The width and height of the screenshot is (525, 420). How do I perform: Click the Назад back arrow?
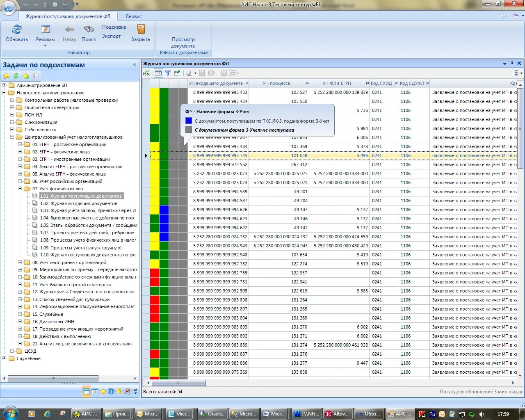(69, 30)
